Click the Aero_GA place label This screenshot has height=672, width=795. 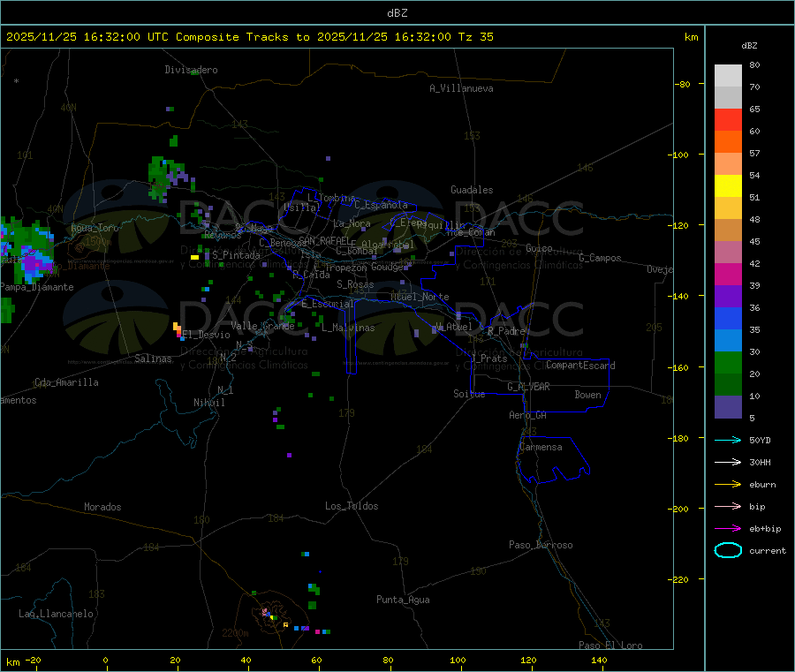528,415
